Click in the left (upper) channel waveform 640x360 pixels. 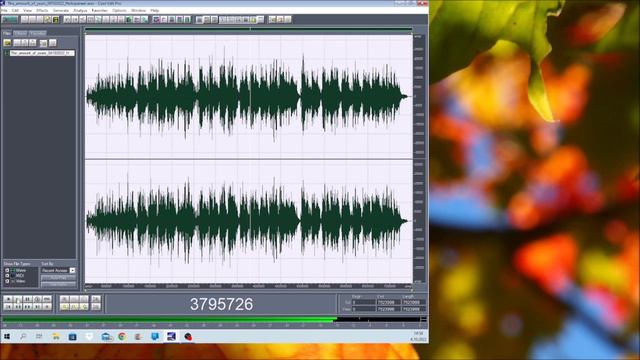point(249,96)
